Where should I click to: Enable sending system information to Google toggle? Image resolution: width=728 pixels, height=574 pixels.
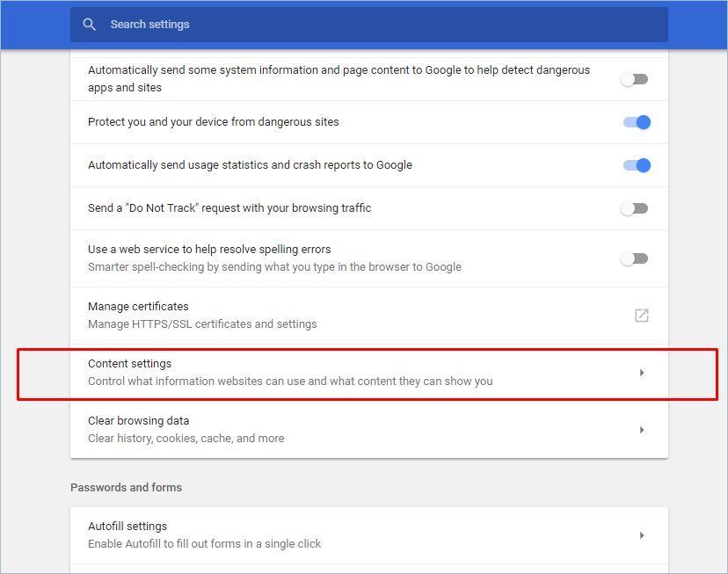[x=634, y=79]
